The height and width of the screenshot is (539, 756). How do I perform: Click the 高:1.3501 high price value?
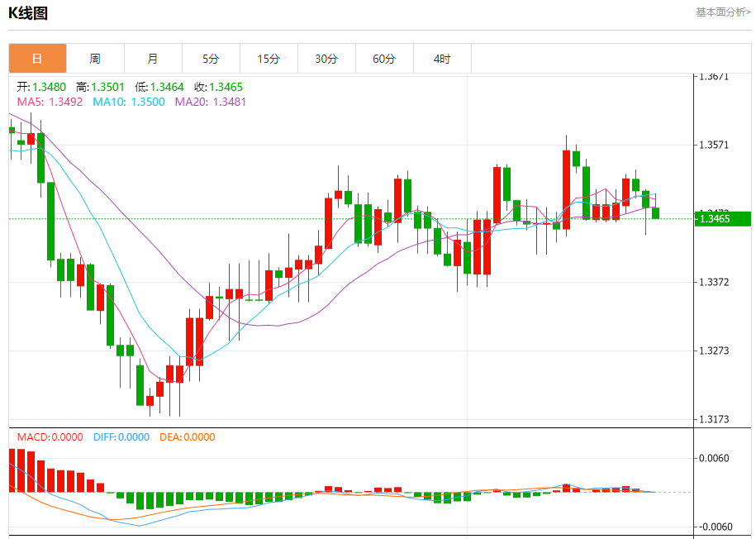[x=100, y=87]
